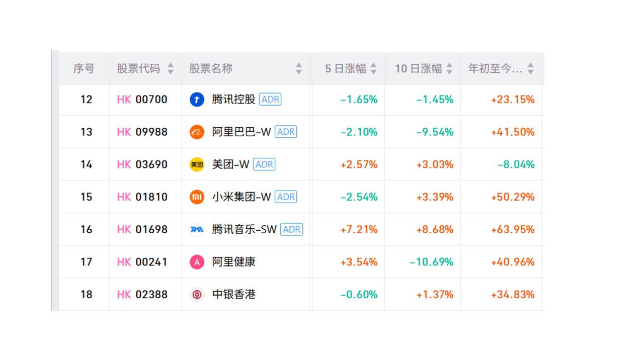Select row 17 阿里健康 name
Viewport: 644px width, 362px height.
233,262
